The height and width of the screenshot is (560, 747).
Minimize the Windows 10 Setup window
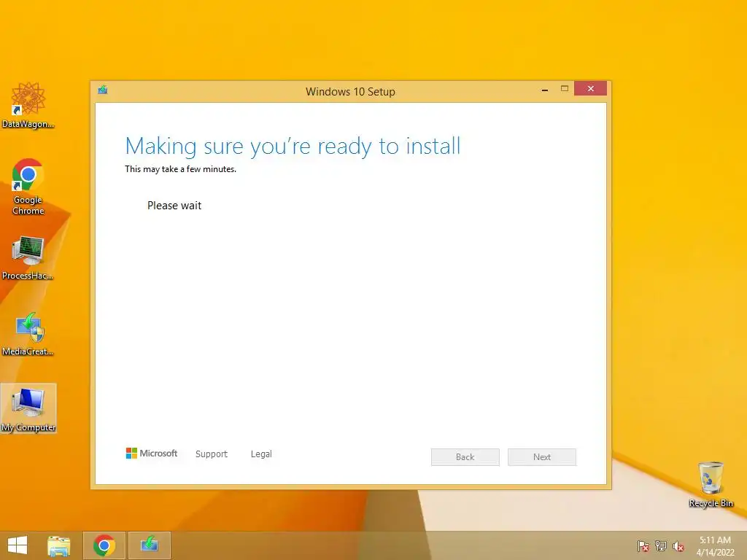[544, 89]
